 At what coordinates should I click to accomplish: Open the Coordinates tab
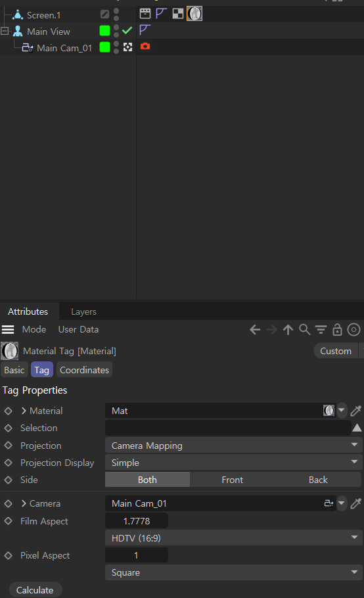coord(84,370)
